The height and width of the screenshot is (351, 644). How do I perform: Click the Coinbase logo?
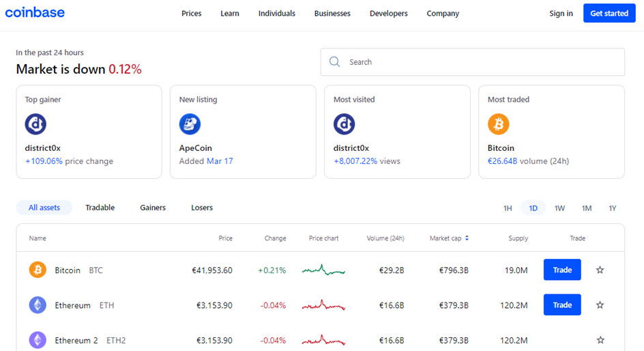click(x=35, y=13)
